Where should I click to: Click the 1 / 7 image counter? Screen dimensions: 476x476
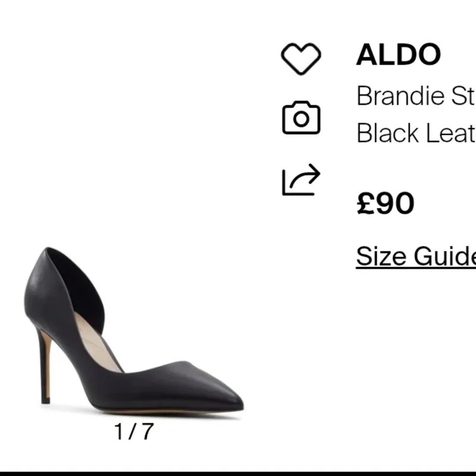[x=133, y=431]
